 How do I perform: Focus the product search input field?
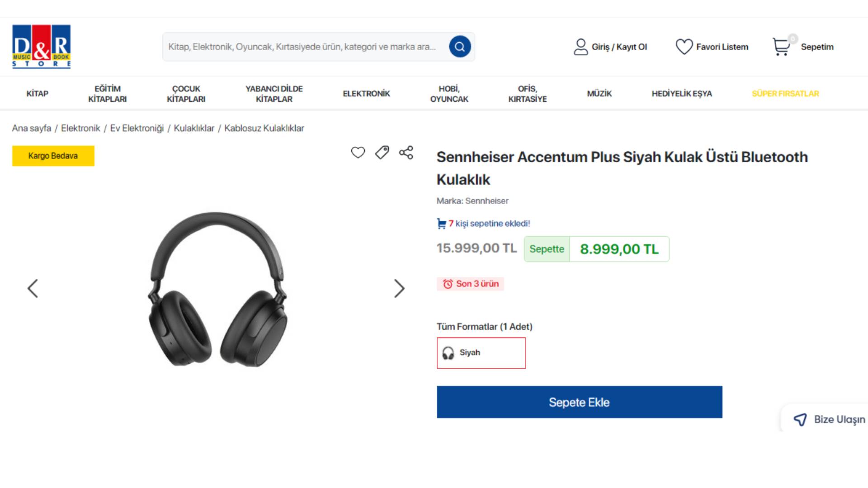click(x=303, y=47)
